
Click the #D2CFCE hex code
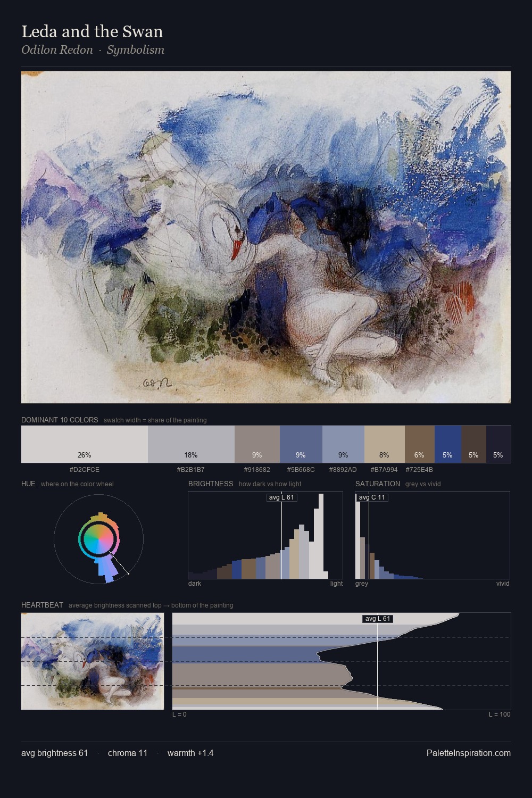point(85,470)
